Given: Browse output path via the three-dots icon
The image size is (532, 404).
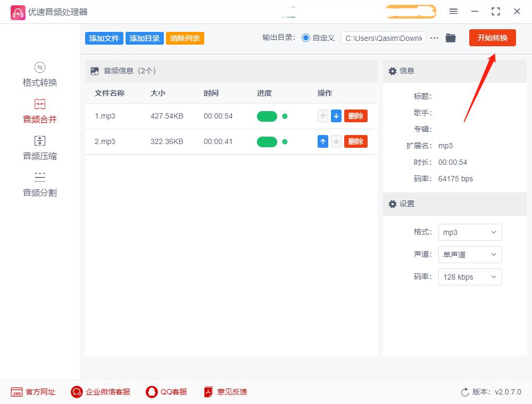Looking at the screenshot, I should (x=434, y=38).
